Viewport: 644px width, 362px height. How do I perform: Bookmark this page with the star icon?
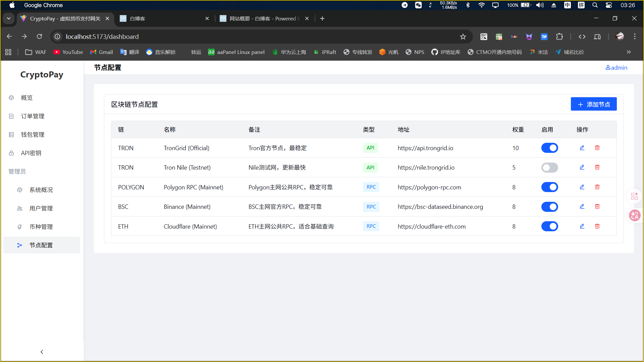[463, 37]
